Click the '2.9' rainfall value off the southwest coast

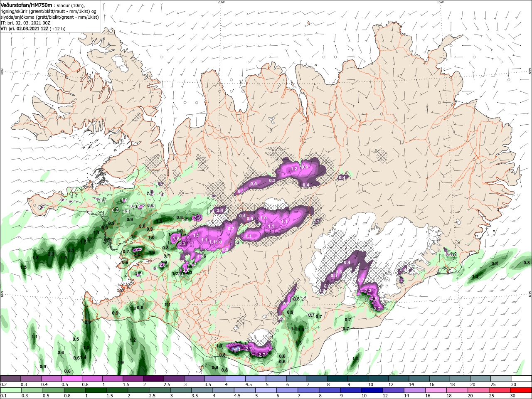88,322
